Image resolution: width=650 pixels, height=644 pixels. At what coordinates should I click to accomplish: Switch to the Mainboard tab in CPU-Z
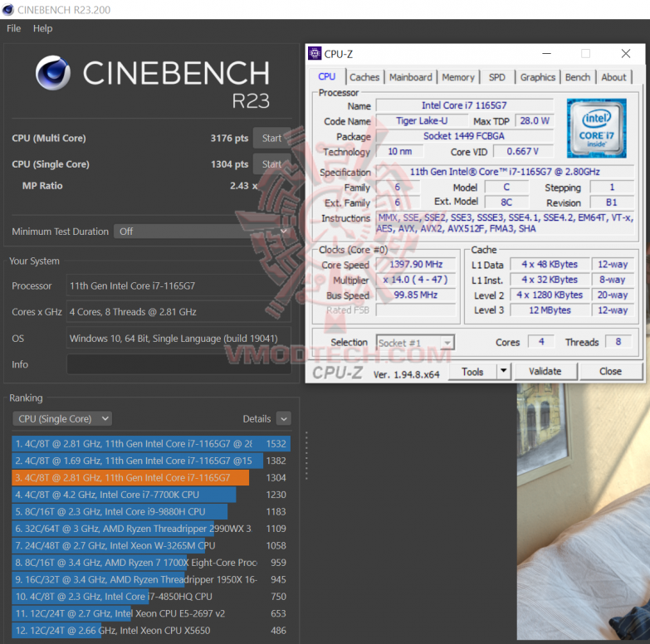click(410, 77)
